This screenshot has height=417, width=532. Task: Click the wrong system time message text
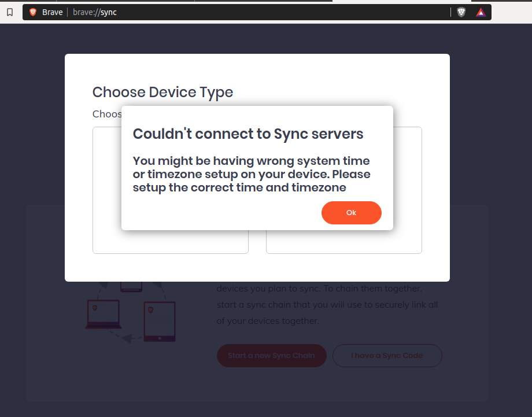252,174
